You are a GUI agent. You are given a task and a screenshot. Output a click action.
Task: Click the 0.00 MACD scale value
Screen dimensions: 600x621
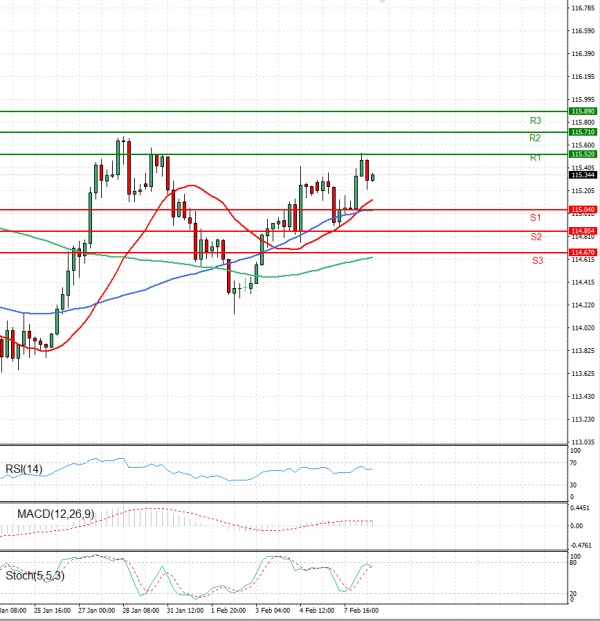(x=577, y=526)
